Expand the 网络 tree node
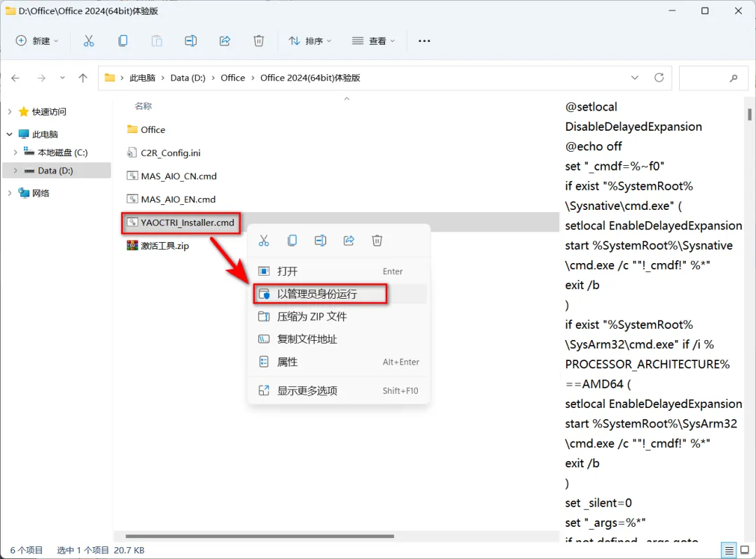The height and width of the screenshot is (559, 756). click(10, 193)
